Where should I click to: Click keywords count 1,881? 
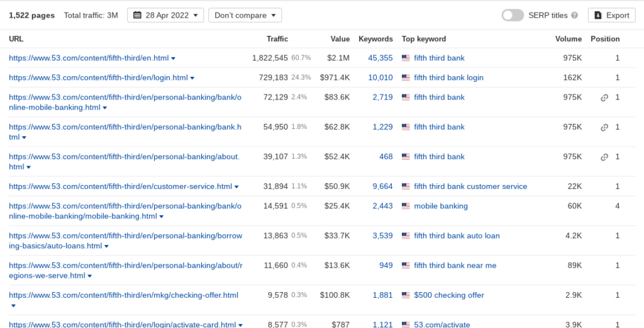[383, 295]
